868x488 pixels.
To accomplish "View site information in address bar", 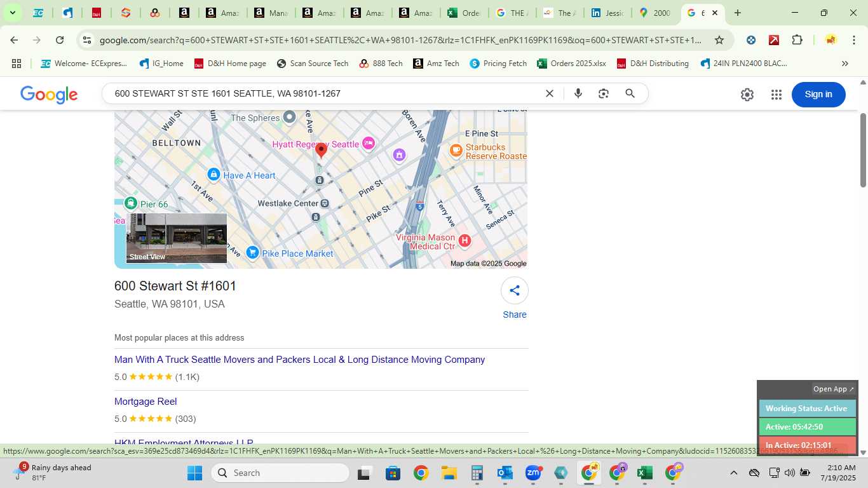I will [87, 40].
